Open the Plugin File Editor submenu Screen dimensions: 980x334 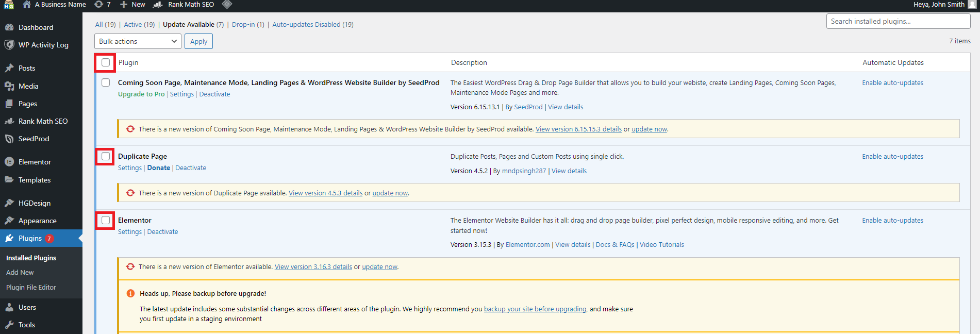pyautogui.click(x=31, y=287)
